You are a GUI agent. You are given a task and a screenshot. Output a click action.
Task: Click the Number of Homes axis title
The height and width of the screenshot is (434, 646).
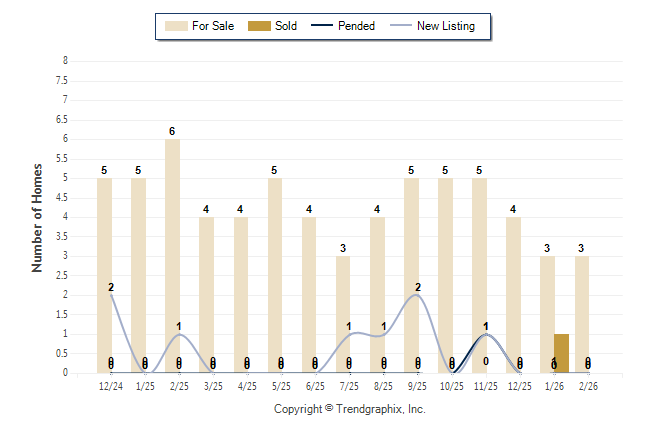38,217
